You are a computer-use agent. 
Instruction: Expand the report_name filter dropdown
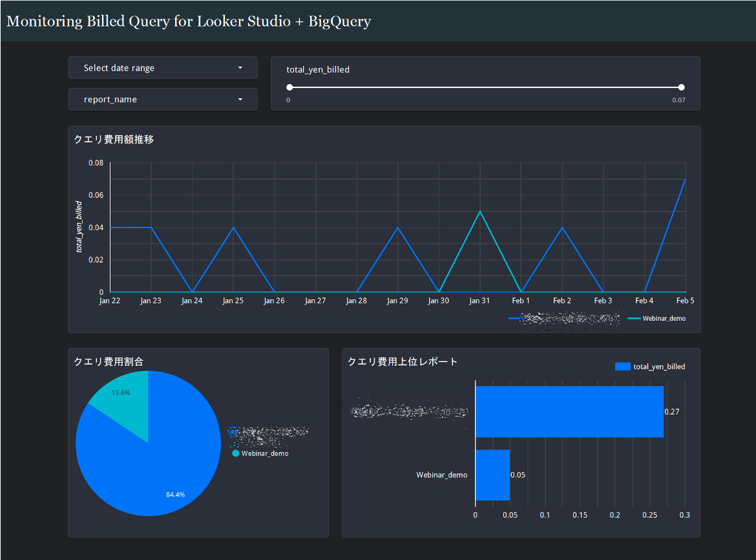coord(162,100)
